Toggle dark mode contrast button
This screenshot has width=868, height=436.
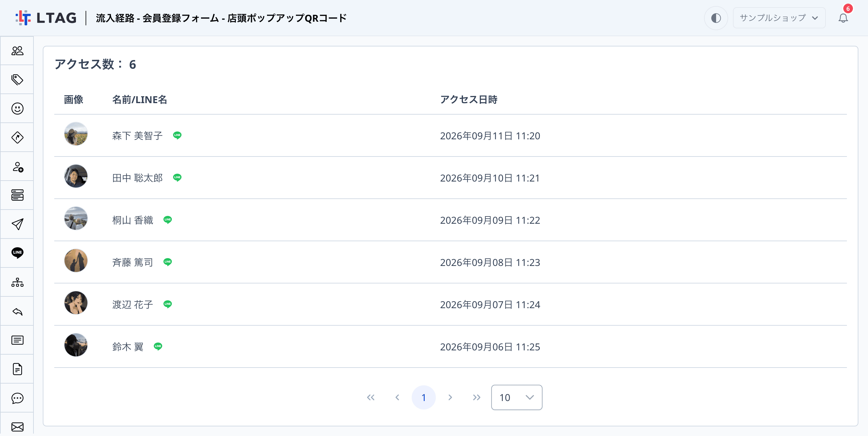716,18
